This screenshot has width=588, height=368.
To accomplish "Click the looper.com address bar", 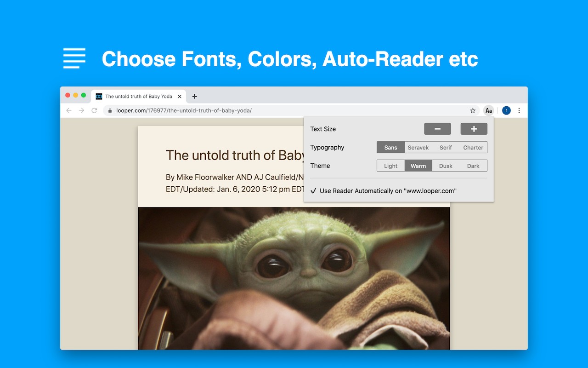I will pos(291,110).
